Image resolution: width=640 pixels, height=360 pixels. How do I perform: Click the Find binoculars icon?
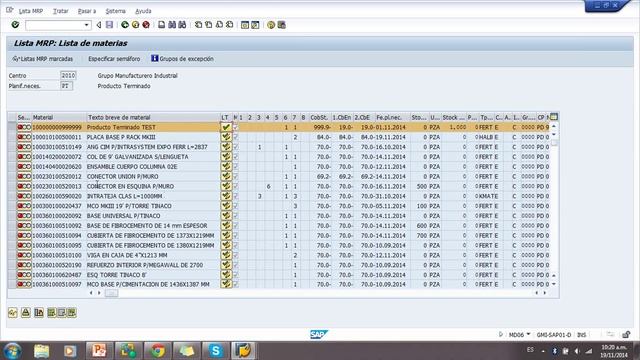coord(172,25)
